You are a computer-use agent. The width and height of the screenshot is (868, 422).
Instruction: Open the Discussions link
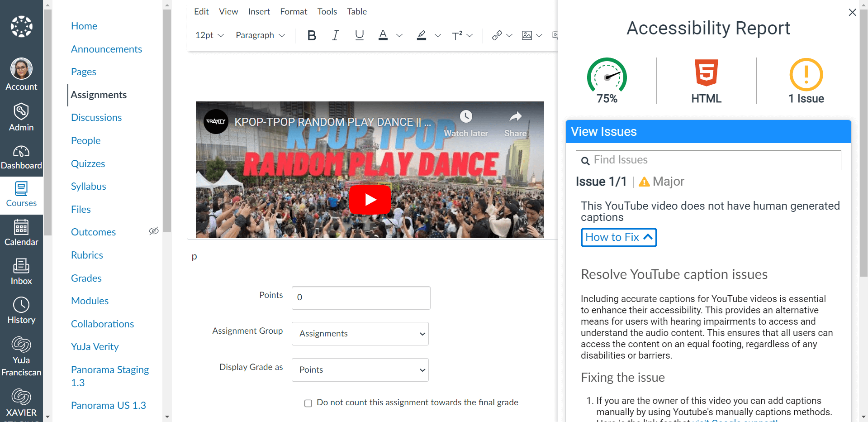click(96, 117)
